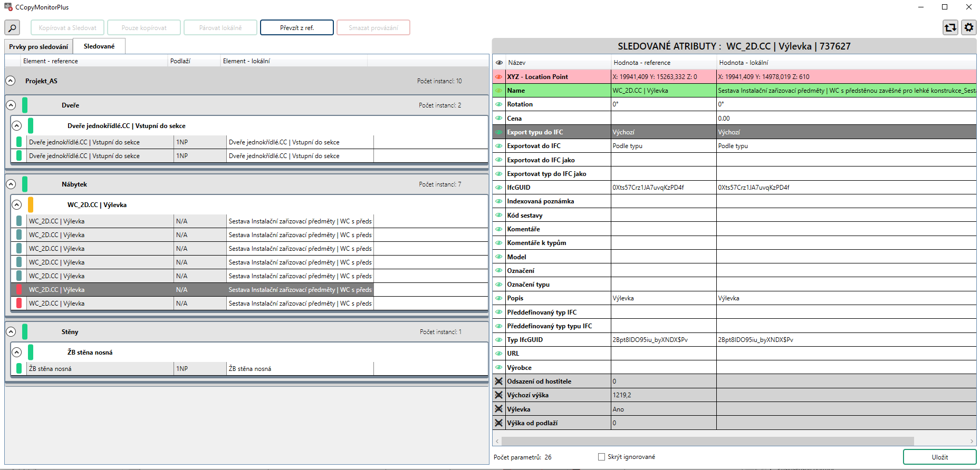Click Hodnota - reference column header

664,63
